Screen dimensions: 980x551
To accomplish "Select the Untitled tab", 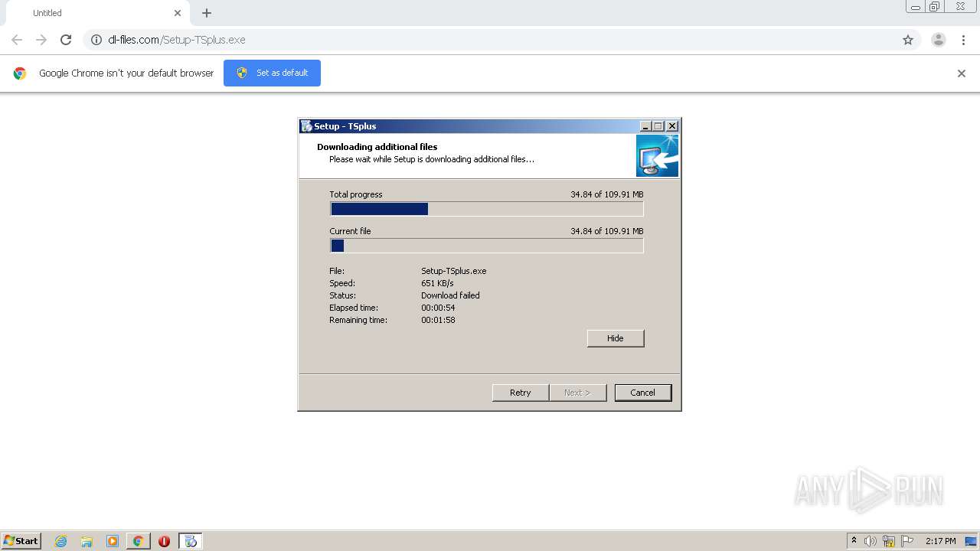I will pyautogui.click(x=98, y=13).
